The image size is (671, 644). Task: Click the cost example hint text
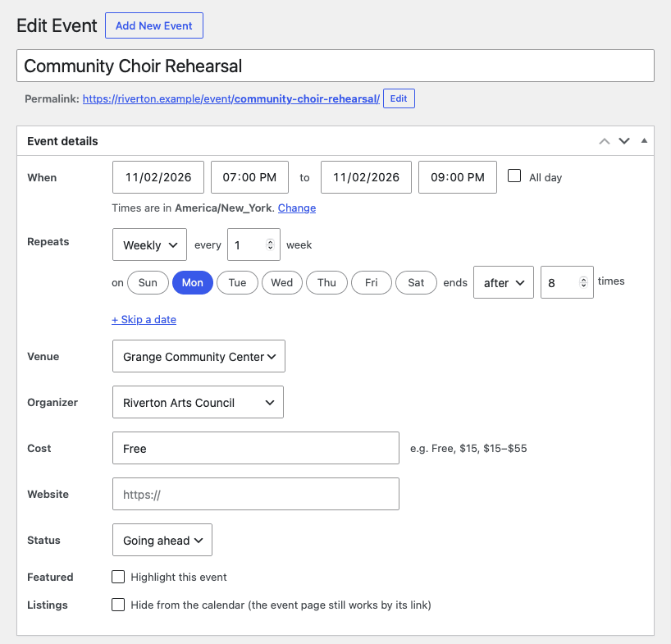click(x=468, y=449)
